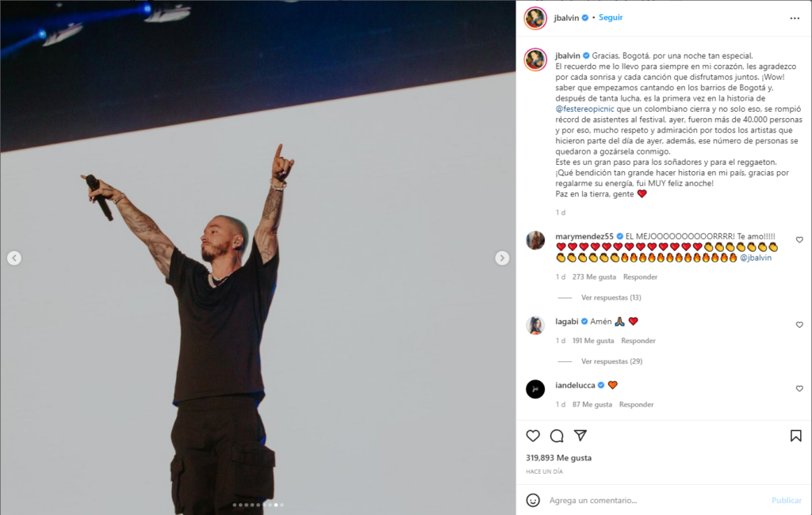Save the post with the bookmark icon
This screenshot has height=515, width=812.
point(796,436)
